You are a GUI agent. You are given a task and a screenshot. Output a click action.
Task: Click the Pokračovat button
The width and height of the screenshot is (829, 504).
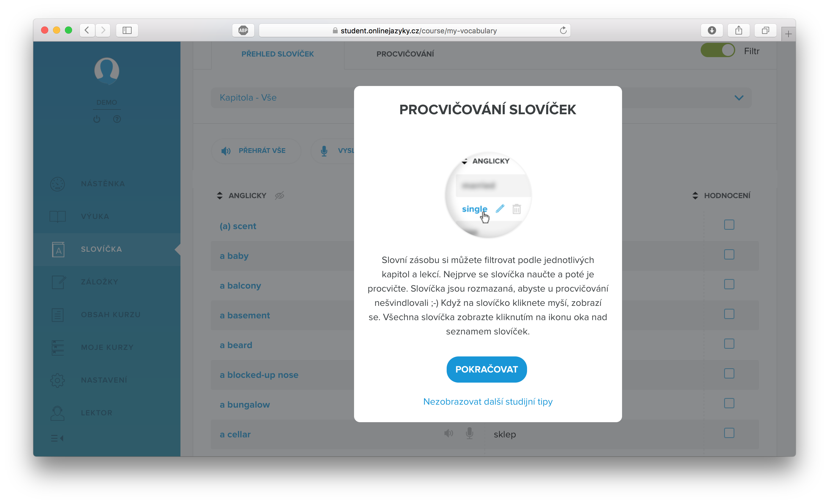(x=487, y=369)
